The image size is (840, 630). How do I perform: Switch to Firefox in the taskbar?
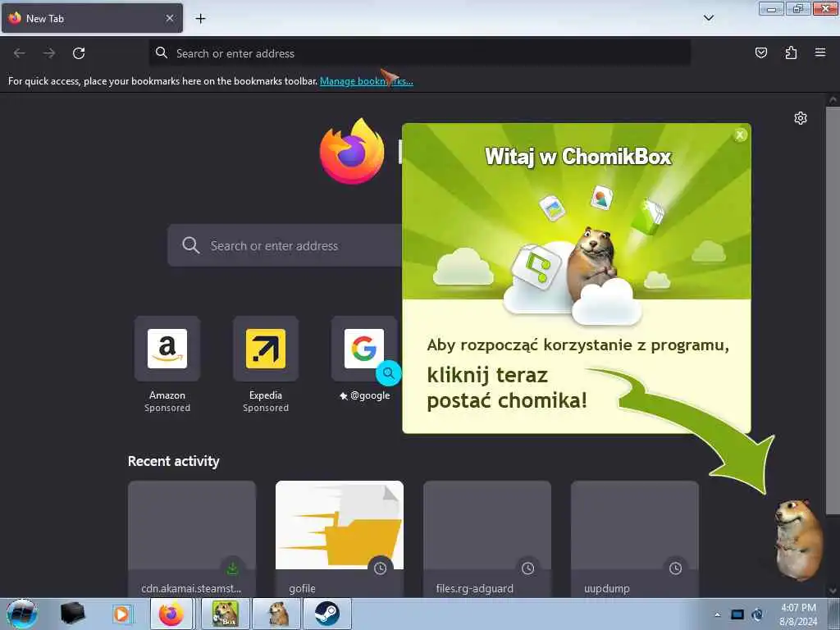(x=171, y=614)
